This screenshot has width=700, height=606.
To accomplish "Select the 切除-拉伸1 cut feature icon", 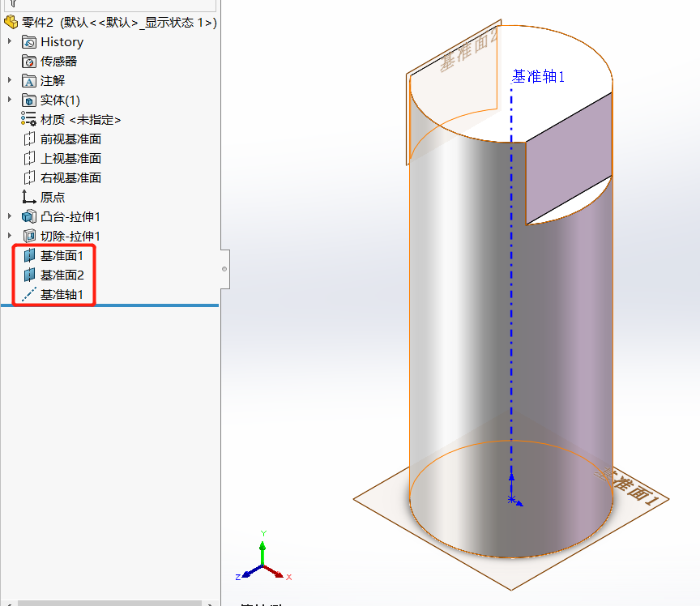I will 28,236.
